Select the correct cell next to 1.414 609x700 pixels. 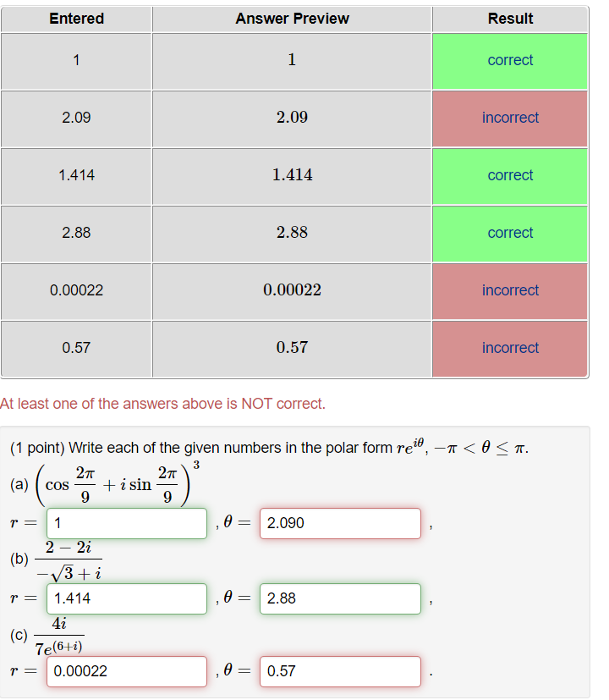pos(509,175)
